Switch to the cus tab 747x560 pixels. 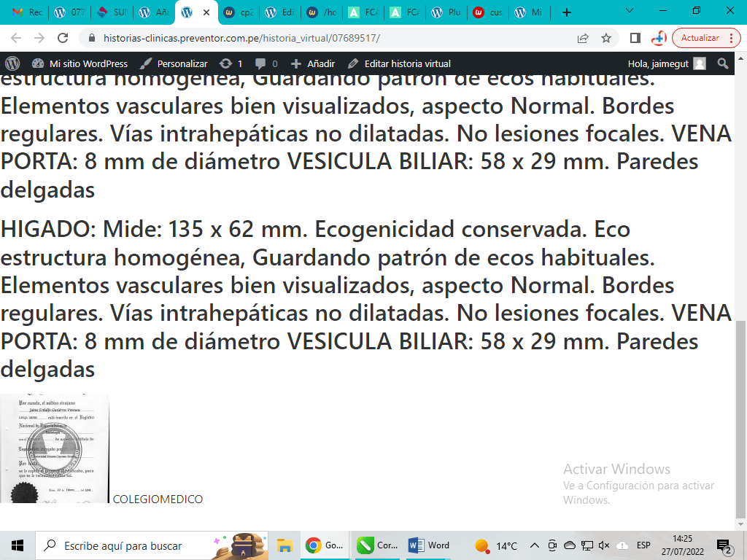(x=488, y=12)
